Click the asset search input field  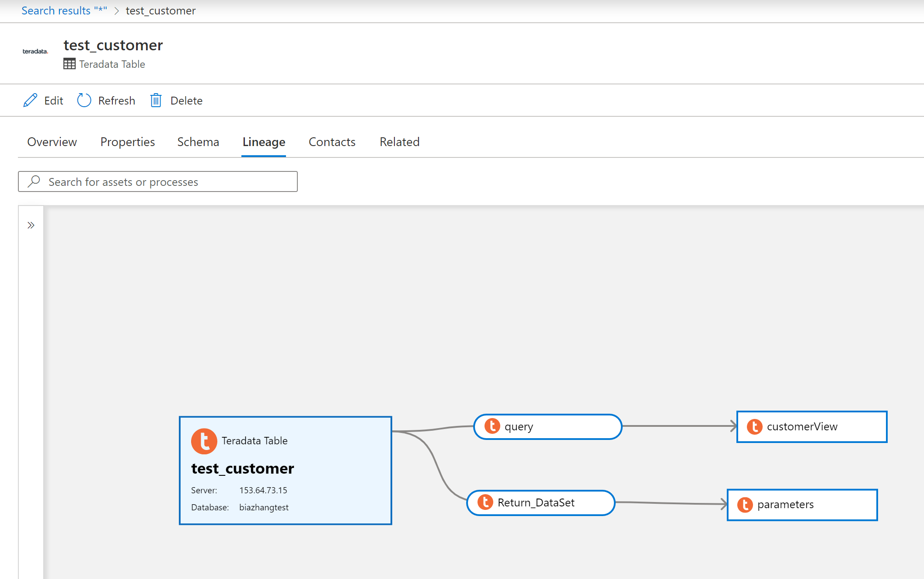click(x=157, y=181)
